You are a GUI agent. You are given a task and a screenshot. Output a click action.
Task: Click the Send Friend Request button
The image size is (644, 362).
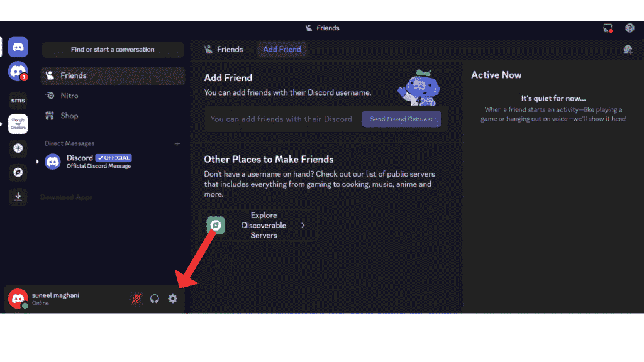click(x=401, y=119)
